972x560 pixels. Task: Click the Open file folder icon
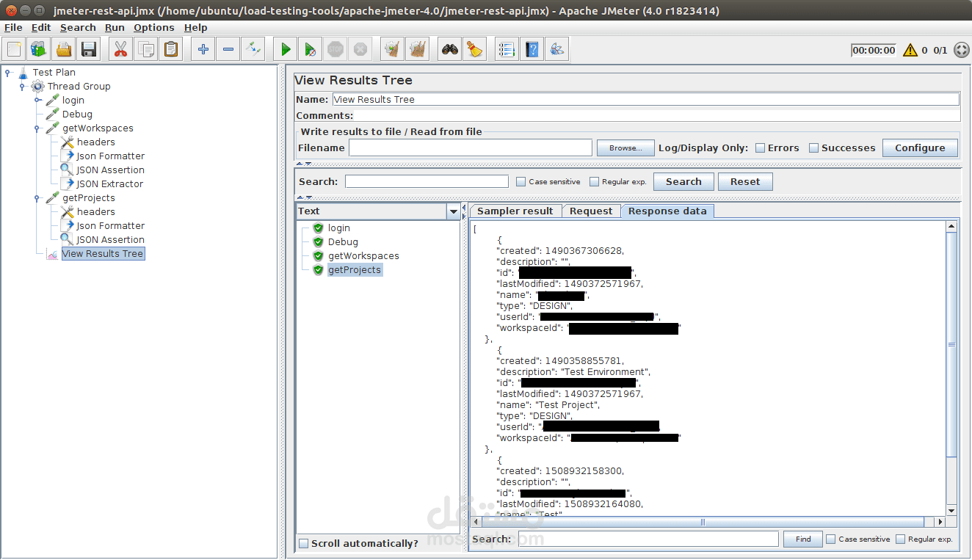pos(64,49)
